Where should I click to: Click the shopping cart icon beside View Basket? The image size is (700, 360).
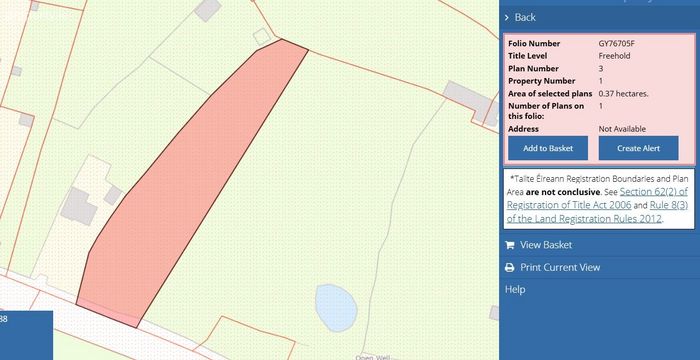pos(509,245)
